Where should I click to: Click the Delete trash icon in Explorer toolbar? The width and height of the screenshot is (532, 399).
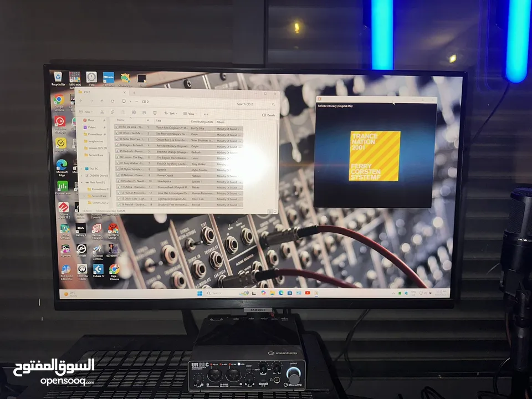coord(155,112)
